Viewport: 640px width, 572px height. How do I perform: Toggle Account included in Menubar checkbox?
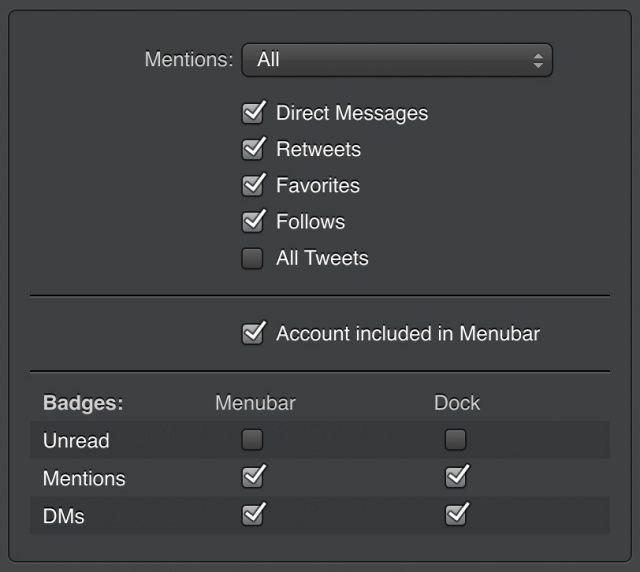point(253,333)
